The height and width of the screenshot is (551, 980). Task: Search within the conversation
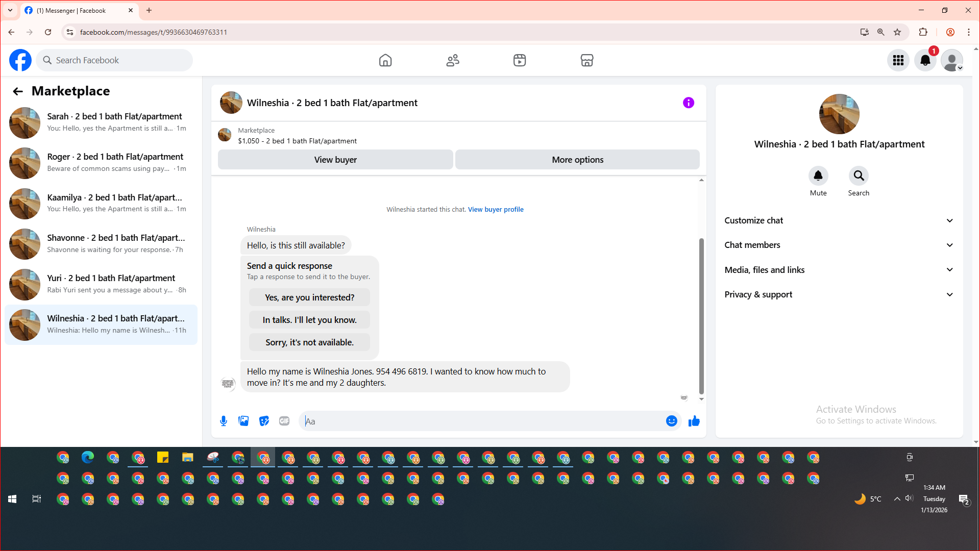point(859,176)
